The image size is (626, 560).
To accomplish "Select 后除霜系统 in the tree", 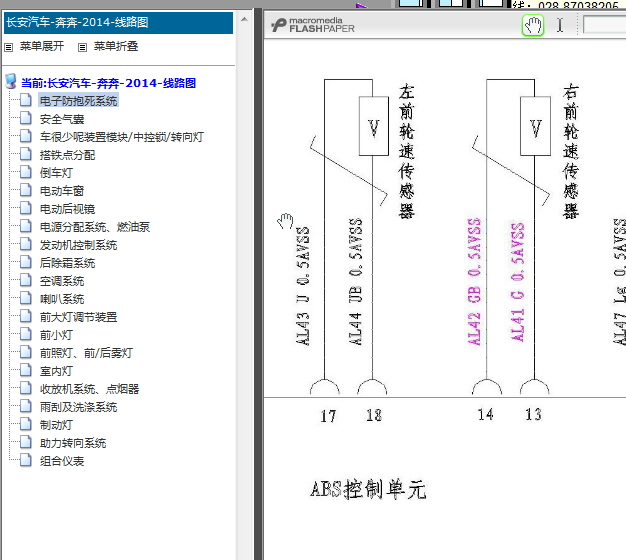I will 67,263.
